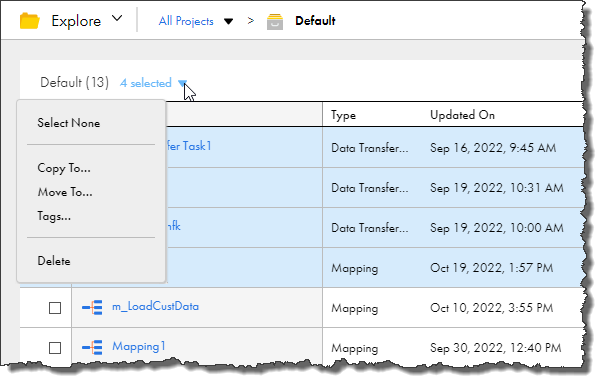
Task: Click the Default project box icon
Action: (275, 22)
